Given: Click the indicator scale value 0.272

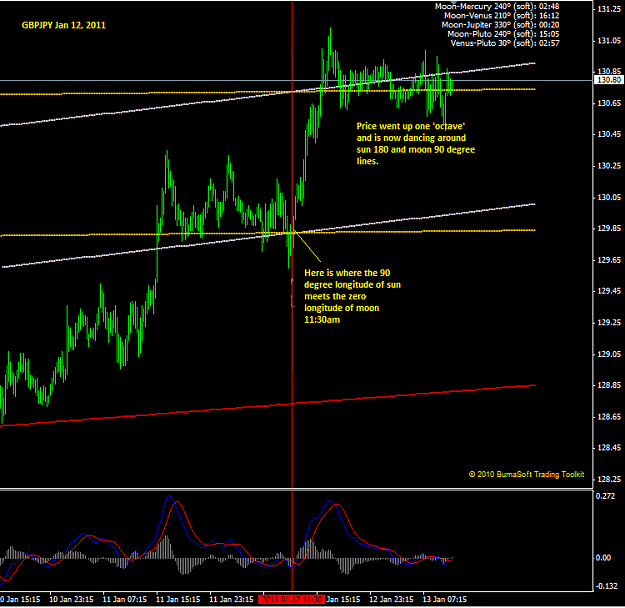Looking at the screenshot, I should (605, 496).
